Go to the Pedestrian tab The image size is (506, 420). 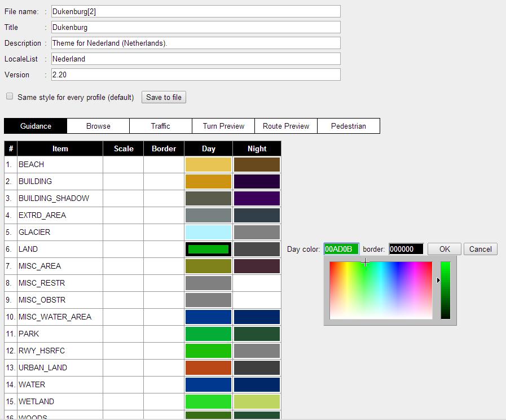(x=348, y=126)
